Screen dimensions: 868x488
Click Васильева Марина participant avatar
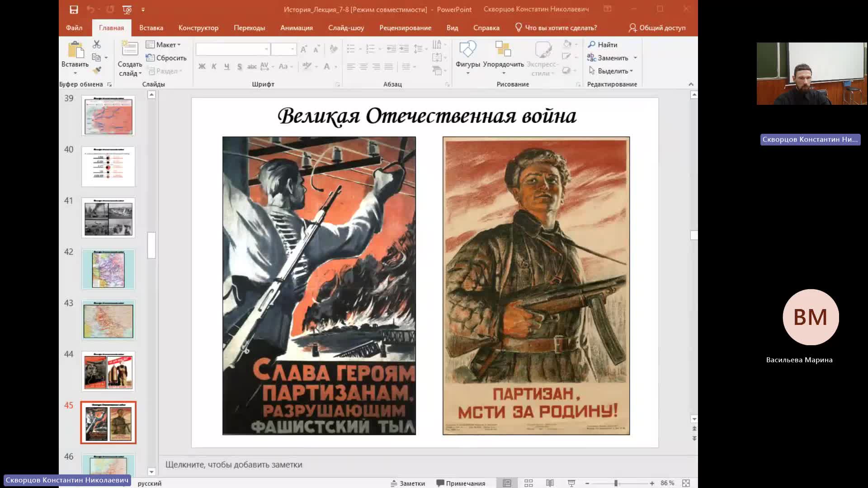tap(811, 317)
